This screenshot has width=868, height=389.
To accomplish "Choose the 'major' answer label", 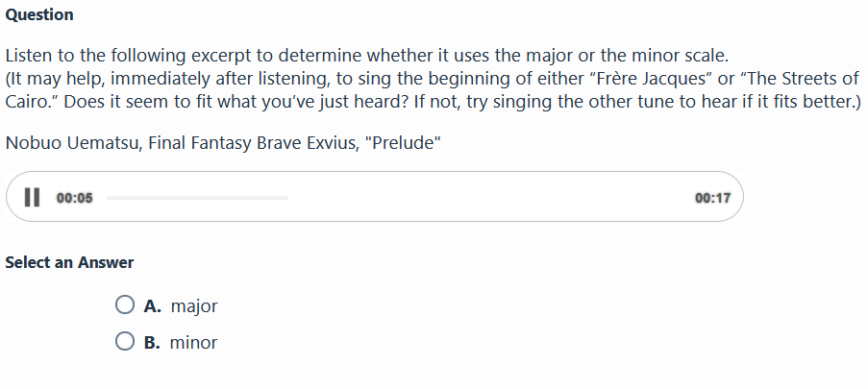I will pos(194,306).
